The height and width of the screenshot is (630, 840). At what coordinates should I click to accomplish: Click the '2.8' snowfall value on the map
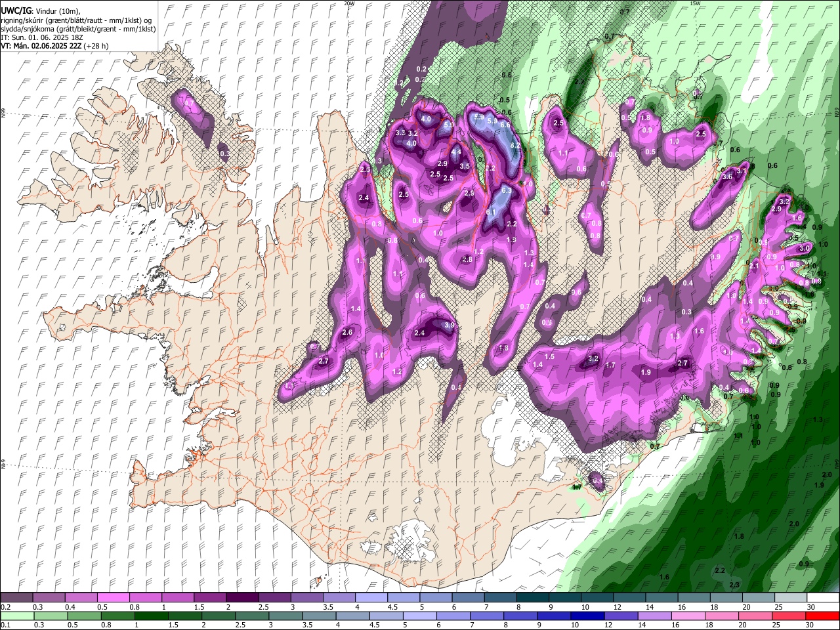point(467,259)
